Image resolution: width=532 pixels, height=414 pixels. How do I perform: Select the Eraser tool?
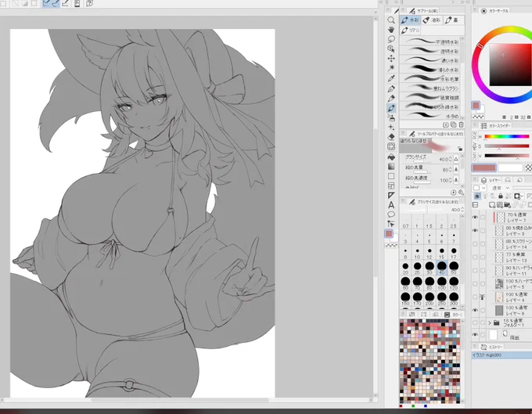391,137
